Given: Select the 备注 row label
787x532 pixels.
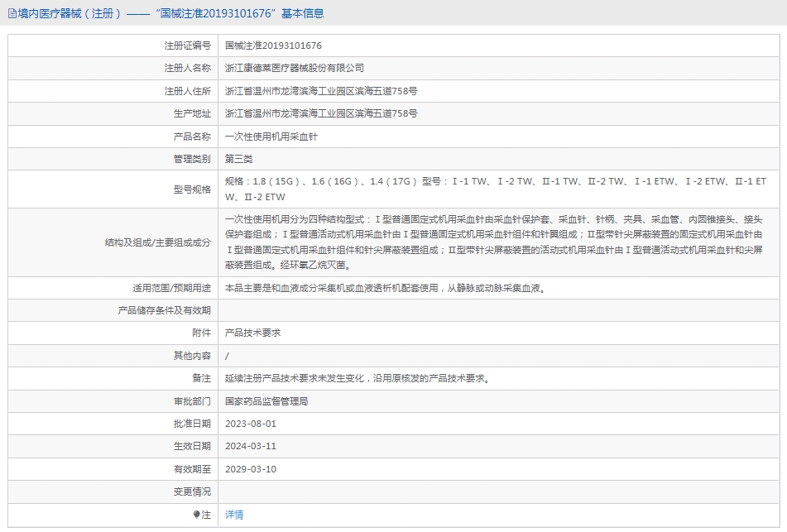Looking at the screenshot, I should click(x=202, y=378).
